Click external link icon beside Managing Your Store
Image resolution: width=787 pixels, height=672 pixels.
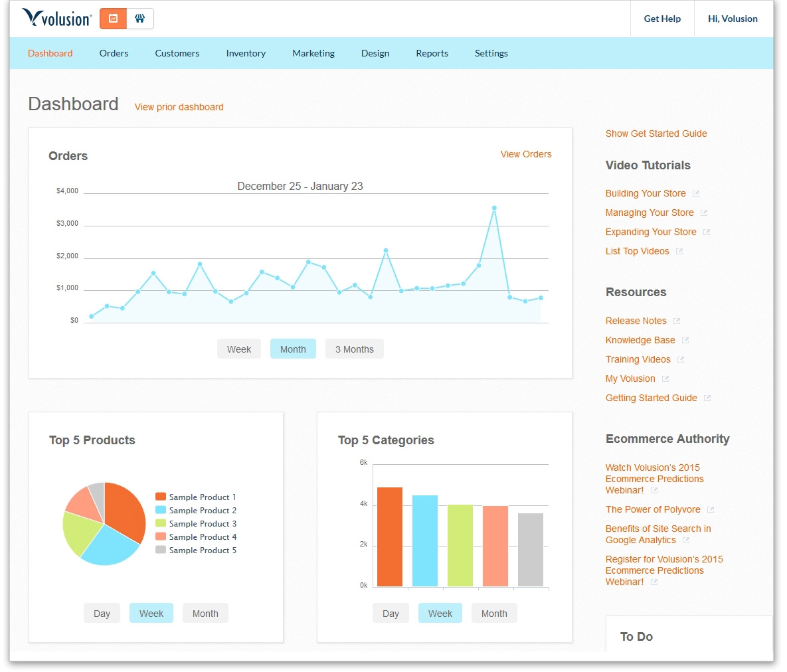(704, 212)
